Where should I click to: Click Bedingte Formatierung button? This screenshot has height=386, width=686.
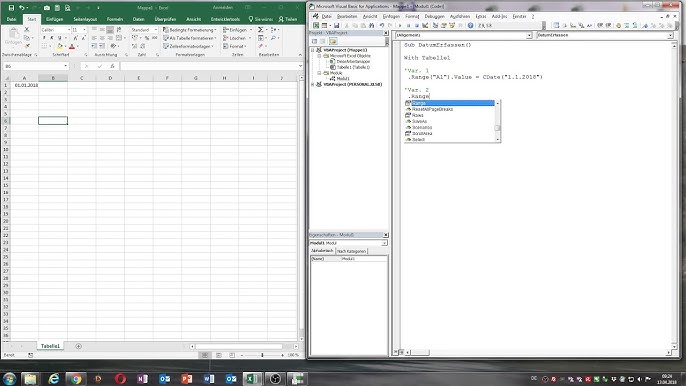point(190,30)
